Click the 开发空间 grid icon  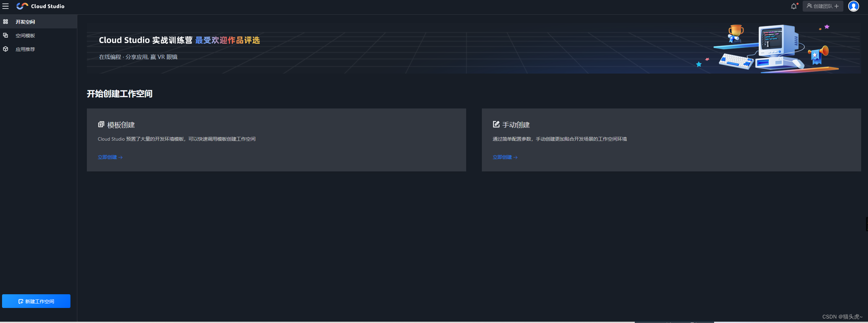(x=5, y=22)
